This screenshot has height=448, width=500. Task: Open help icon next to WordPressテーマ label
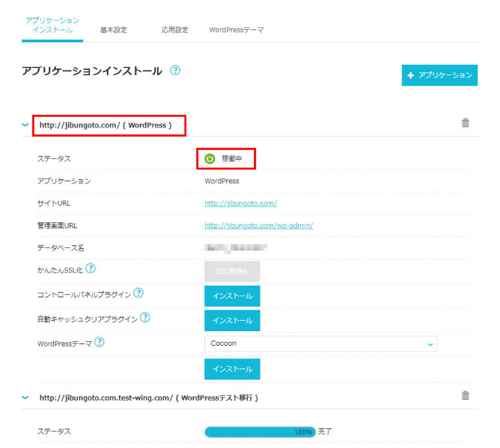[100, 342]
